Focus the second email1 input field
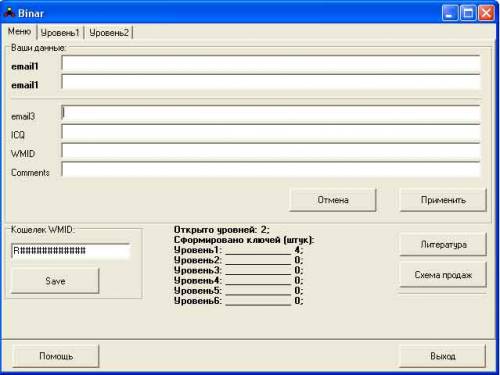 pyautogui.click(x=271, y=82)
